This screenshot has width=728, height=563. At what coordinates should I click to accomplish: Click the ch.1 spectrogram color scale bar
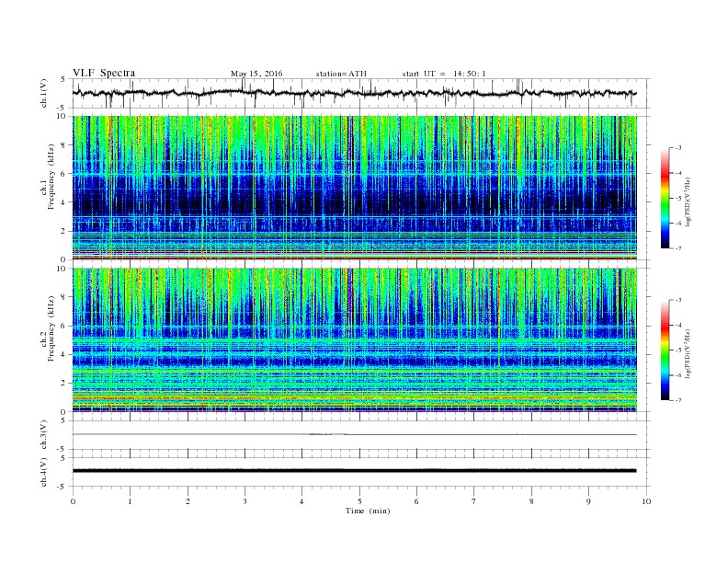665,198
